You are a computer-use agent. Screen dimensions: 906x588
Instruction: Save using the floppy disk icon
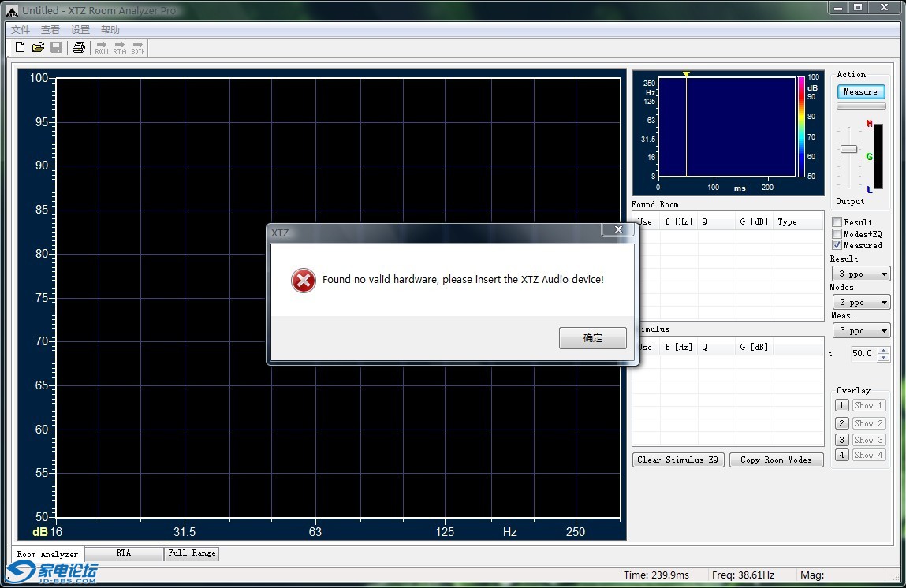point(56,47)
